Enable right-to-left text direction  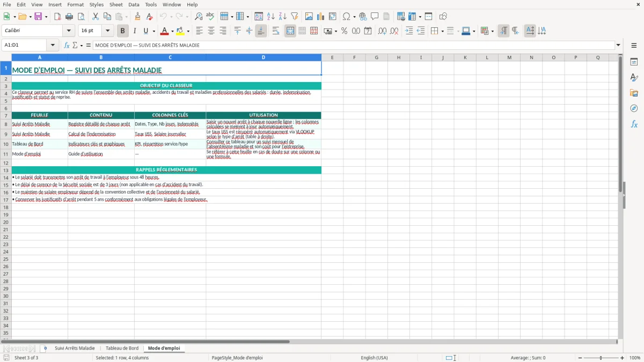tap(515, 31)
